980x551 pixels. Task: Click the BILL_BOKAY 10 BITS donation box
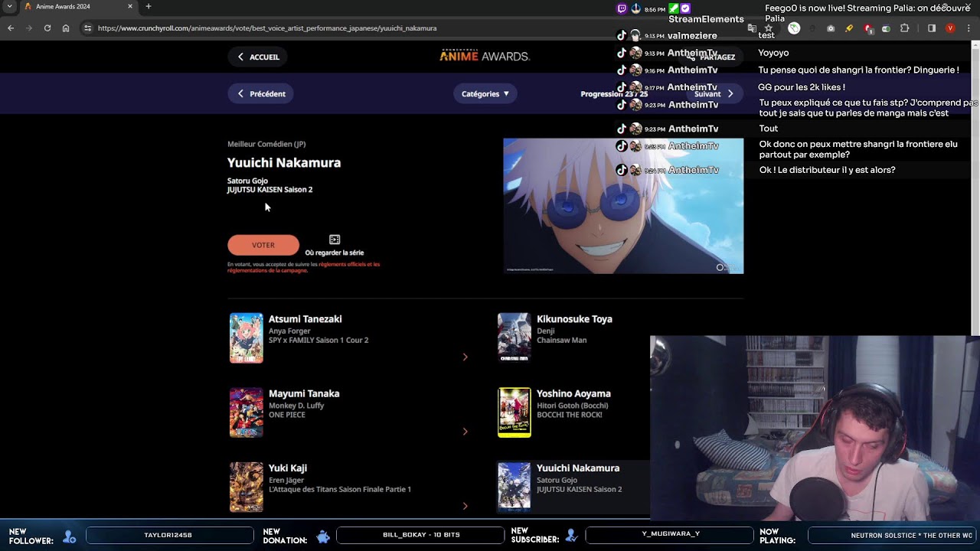point(420,535)
